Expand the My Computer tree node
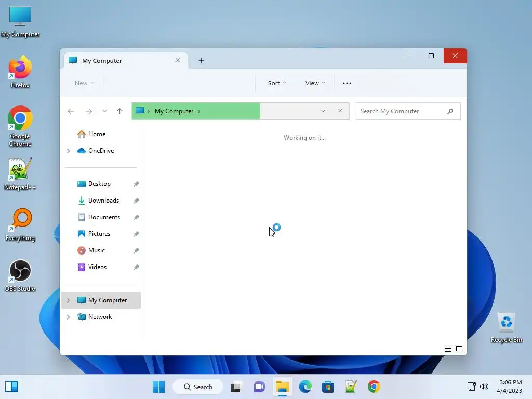 pyautogui.click(x=68, y=300)
